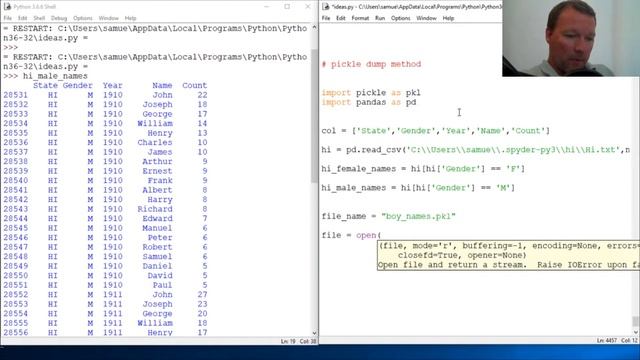Open Help menu in Python Shell window
Screen dimensions: 640x360
[130, 18]
